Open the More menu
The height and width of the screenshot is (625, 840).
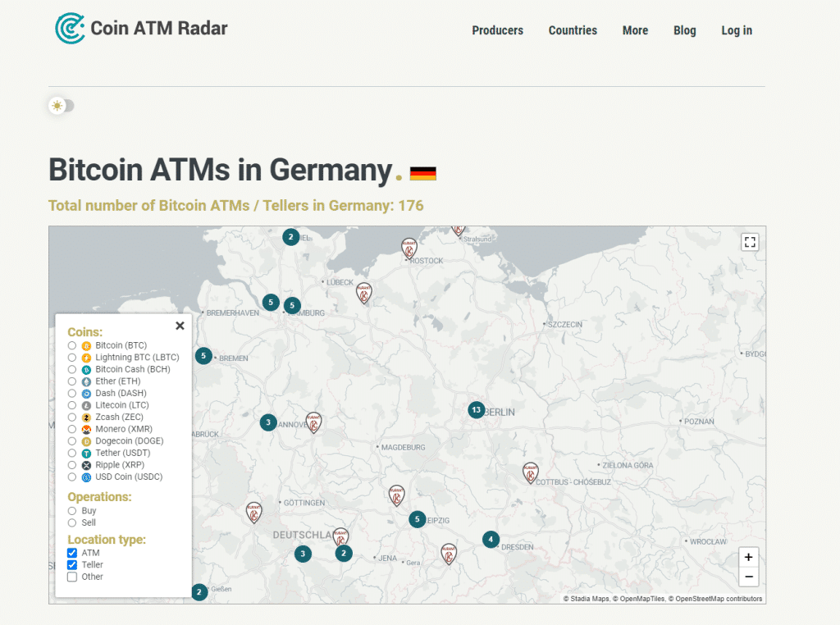pos(635,30)
